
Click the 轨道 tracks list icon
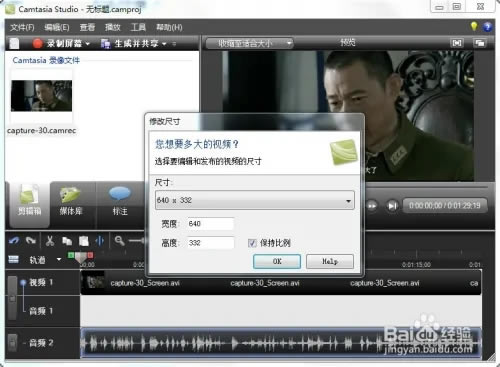13,259
